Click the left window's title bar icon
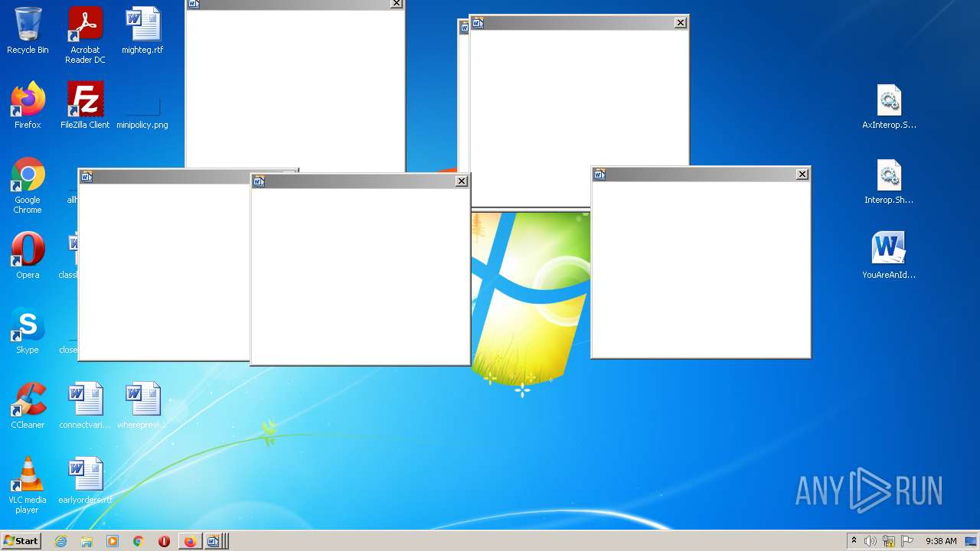 click(x=87, y=177)
